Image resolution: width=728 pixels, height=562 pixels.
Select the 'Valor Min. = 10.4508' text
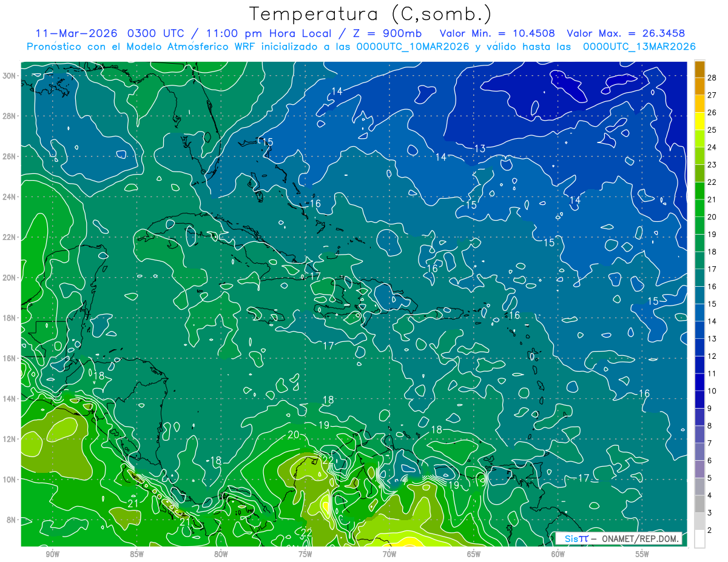coord(497,33)
